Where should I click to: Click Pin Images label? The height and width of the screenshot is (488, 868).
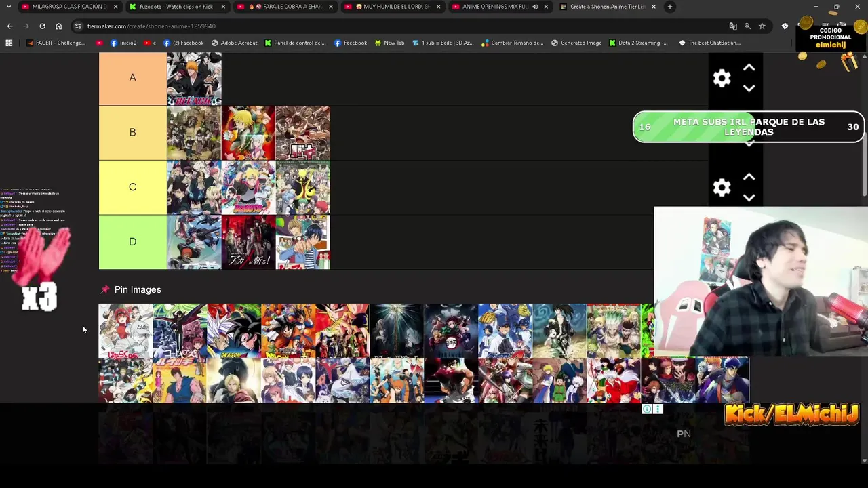pyautogui.click(x=138, y=289)
